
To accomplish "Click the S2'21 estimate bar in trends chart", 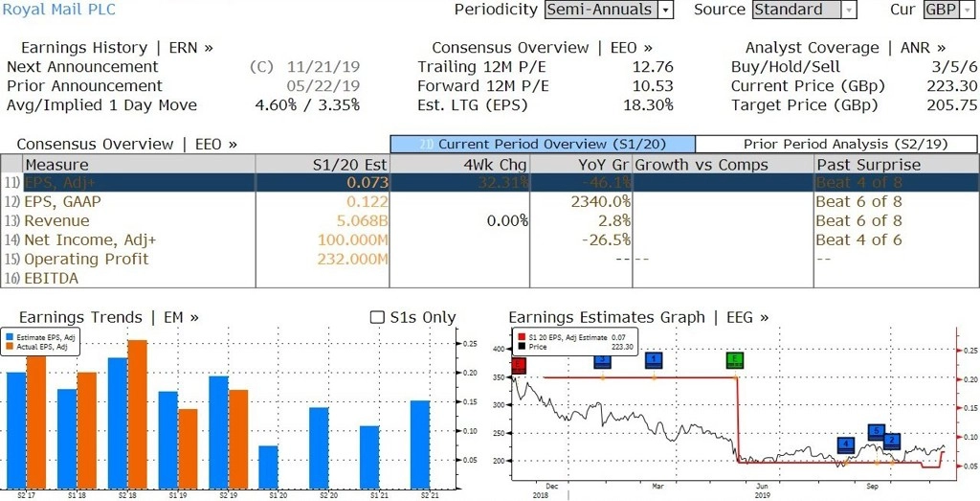I will coord(420,444).
